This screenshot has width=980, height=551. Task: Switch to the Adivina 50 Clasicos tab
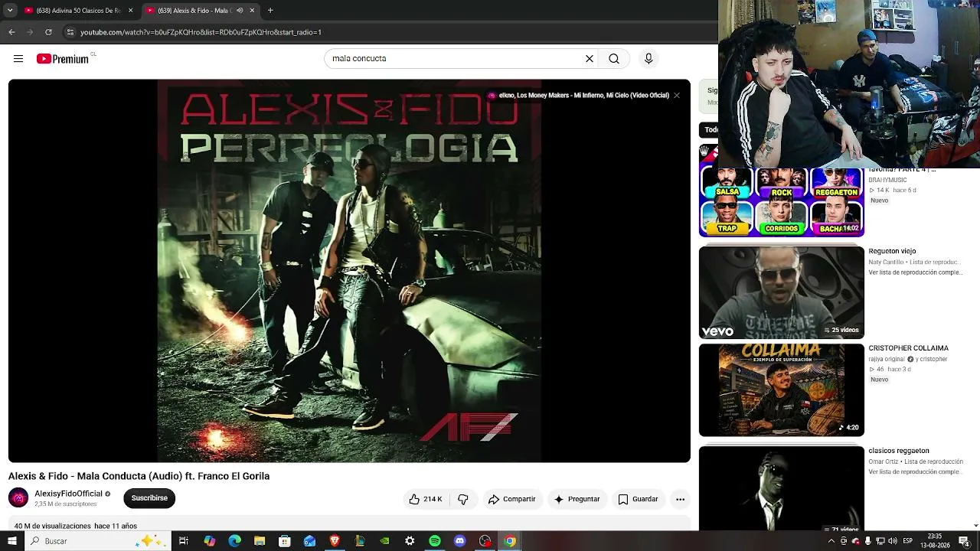pyautogui.click(x=80, y=11)
